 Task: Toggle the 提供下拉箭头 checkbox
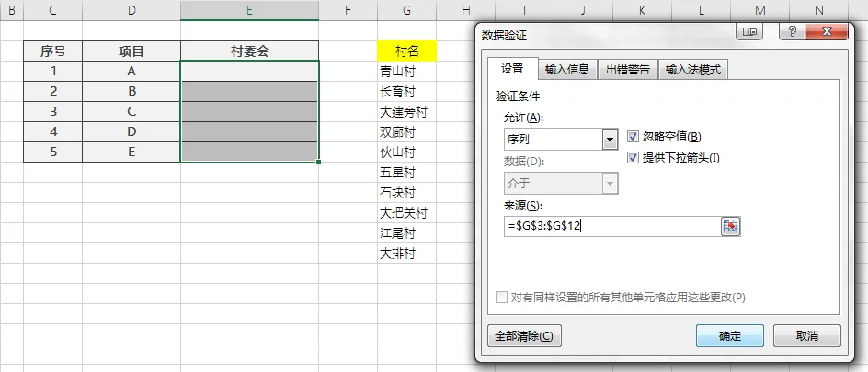point(633,158)
